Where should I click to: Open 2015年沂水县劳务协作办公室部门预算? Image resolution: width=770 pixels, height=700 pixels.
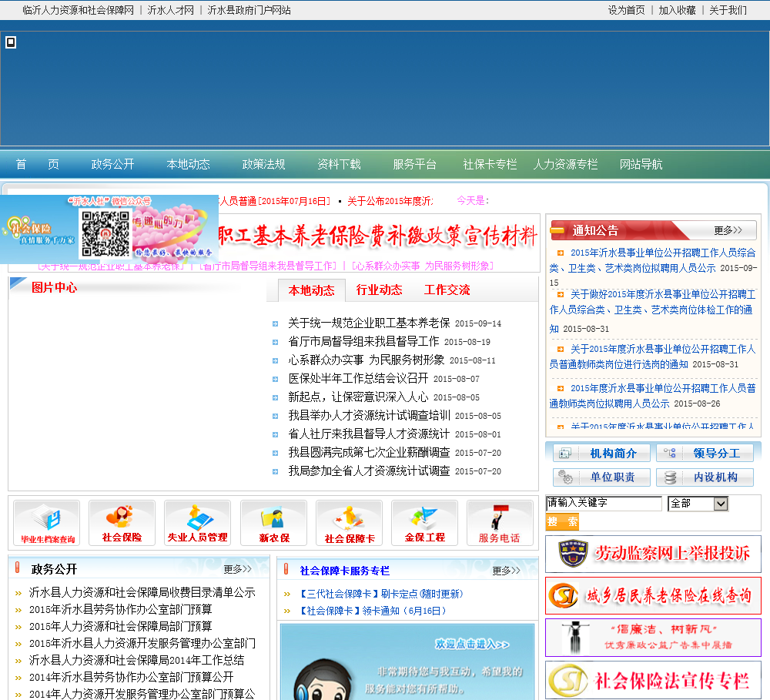pyautogui.click(x=120, y=609)
